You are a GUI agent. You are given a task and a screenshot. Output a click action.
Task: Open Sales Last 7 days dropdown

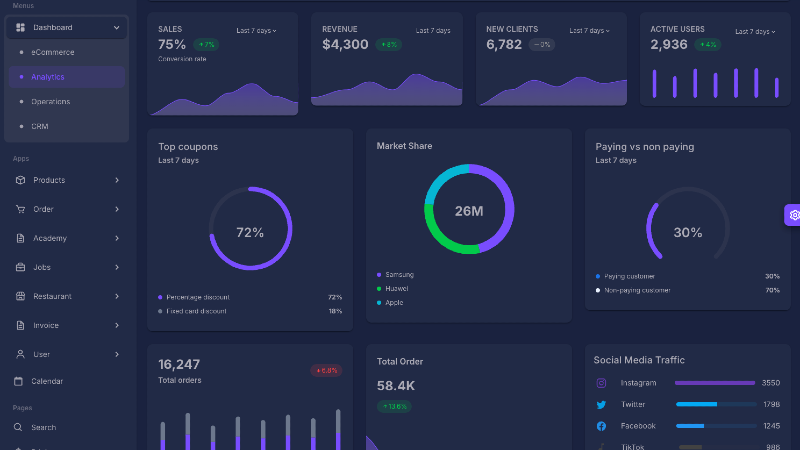(256, 31)
